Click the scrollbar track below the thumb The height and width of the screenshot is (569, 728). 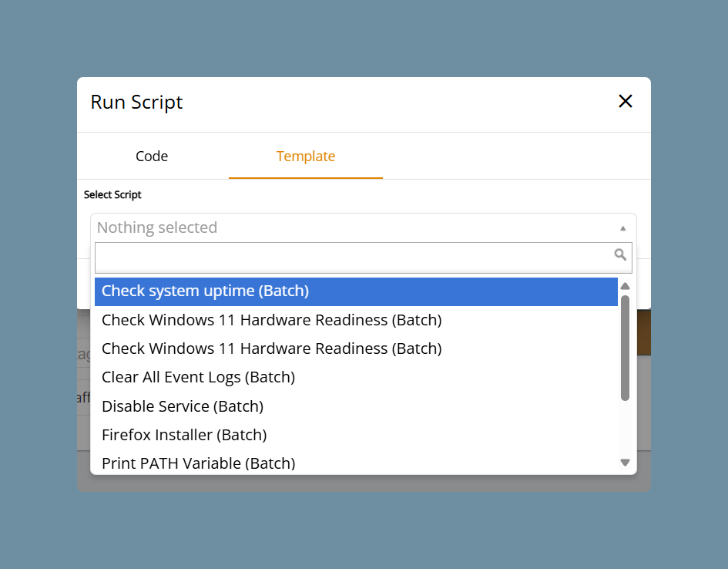(625, 428)
